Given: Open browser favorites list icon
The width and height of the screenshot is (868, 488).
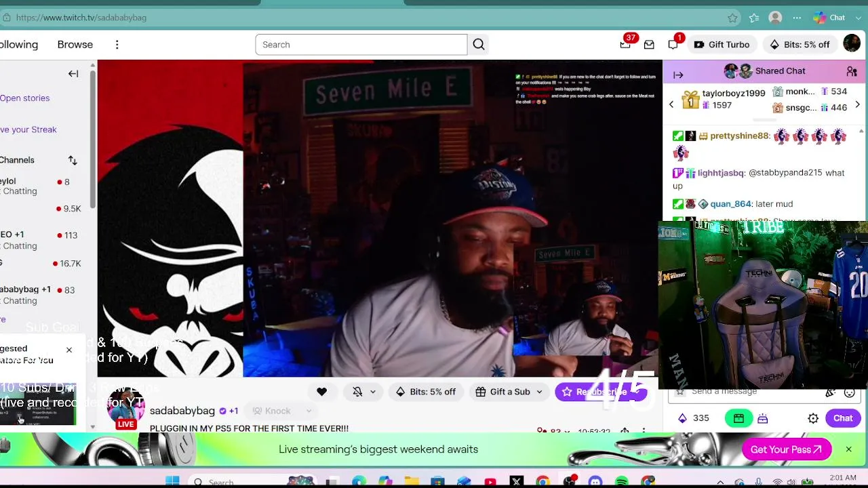Looking at the screenshot, I should point(754,18).
